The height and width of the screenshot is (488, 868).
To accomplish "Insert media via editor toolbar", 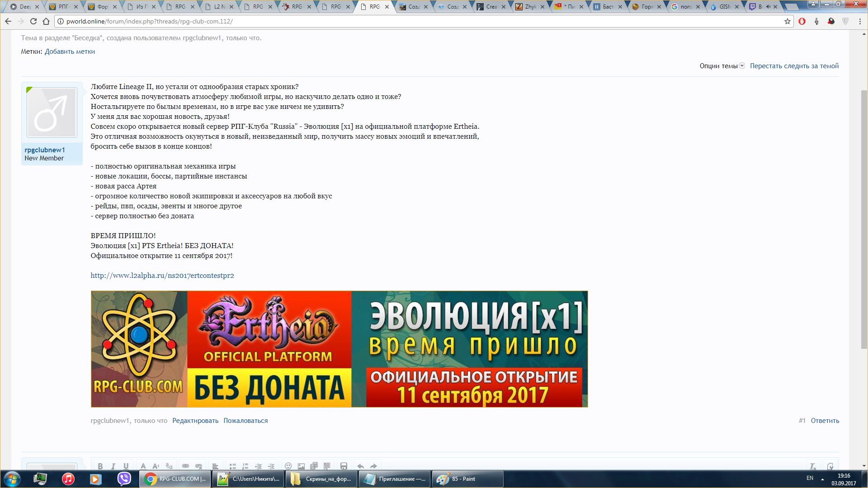I will [x=314, y=466].
